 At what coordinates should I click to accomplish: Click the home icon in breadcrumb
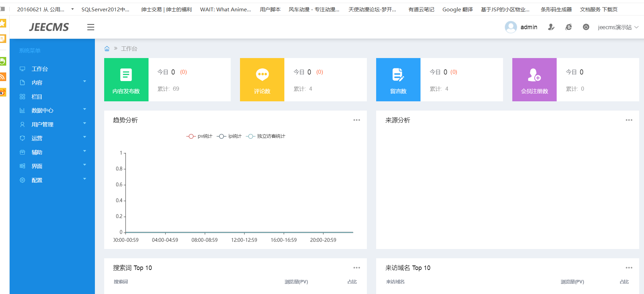tap(107, 49)
